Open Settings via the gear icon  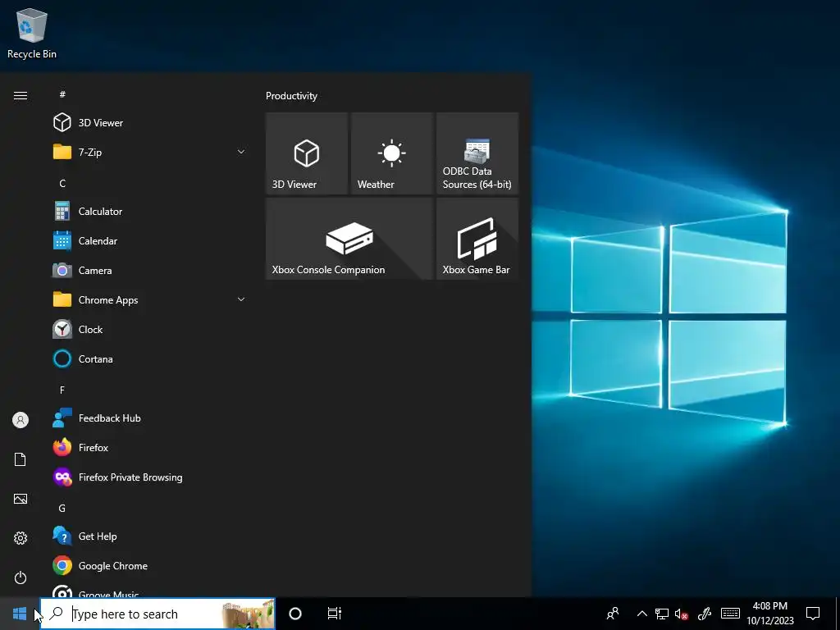(x=21, y=538)
